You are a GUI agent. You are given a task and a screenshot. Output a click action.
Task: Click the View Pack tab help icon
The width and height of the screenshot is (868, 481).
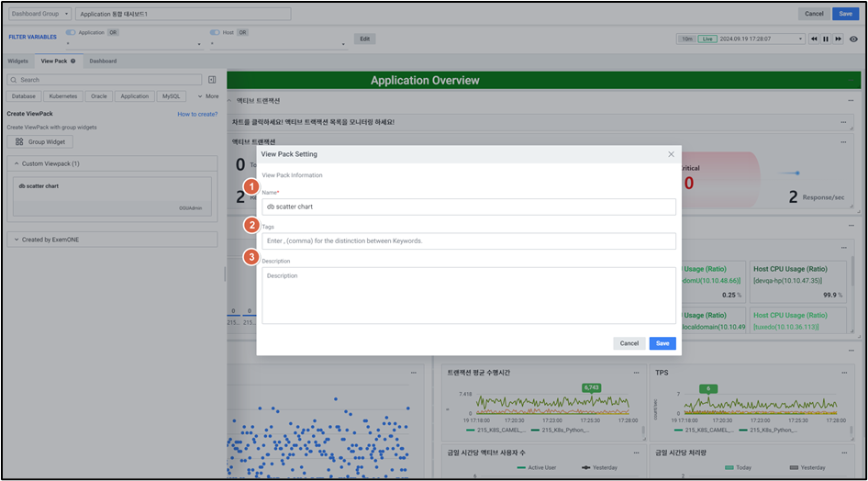(73, 61)
